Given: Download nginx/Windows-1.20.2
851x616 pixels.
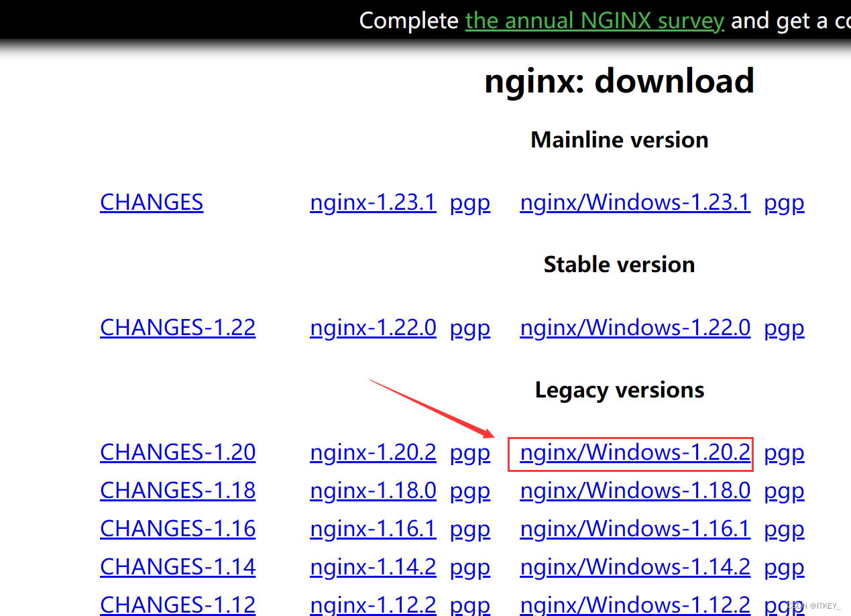Looking at the screenshot, I should pos(635,452).
